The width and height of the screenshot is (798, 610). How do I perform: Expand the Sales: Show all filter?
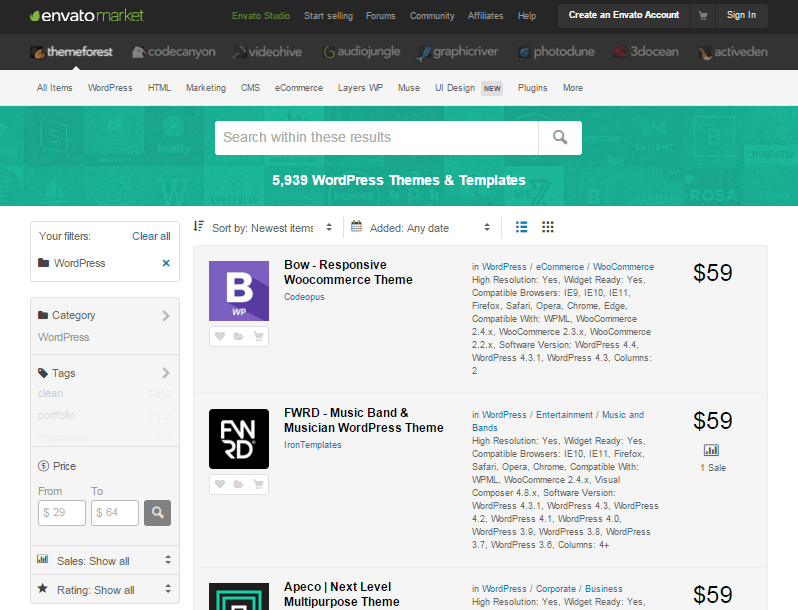coord(104,560)
